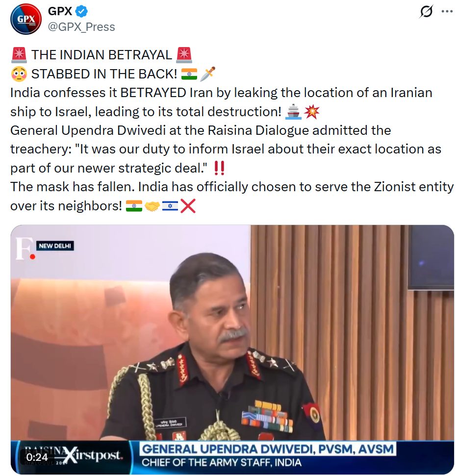Click the ship emoji after total destruction
456x476 pixels.
click(x=293, y=111)
